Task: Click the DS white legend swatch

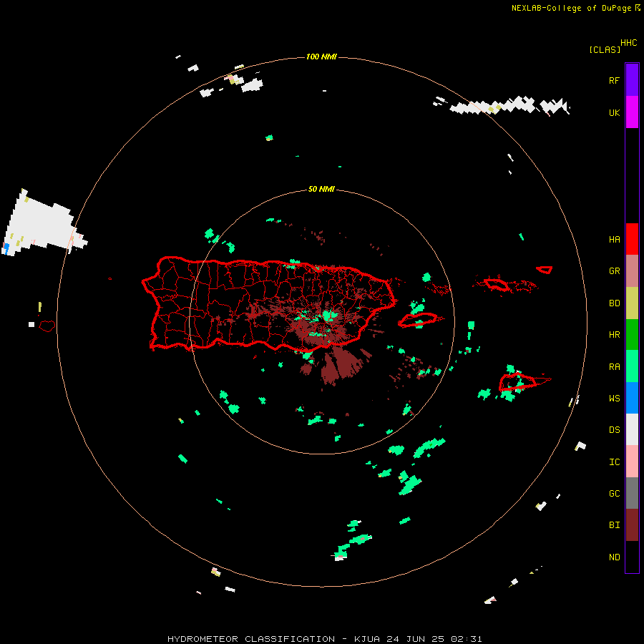Action: click(632, 429)
